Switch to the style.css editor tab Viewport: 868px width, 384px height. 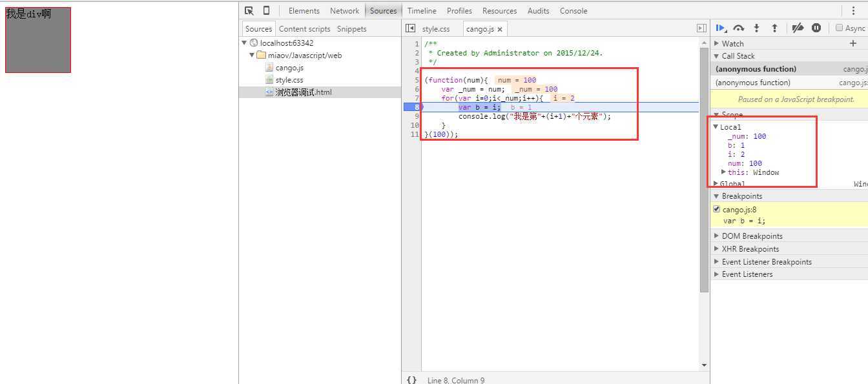(x=436, y=29)
